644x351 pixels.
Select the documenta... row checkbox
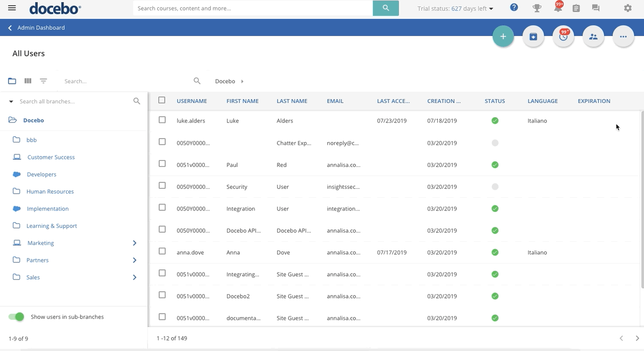coord(162,317)
